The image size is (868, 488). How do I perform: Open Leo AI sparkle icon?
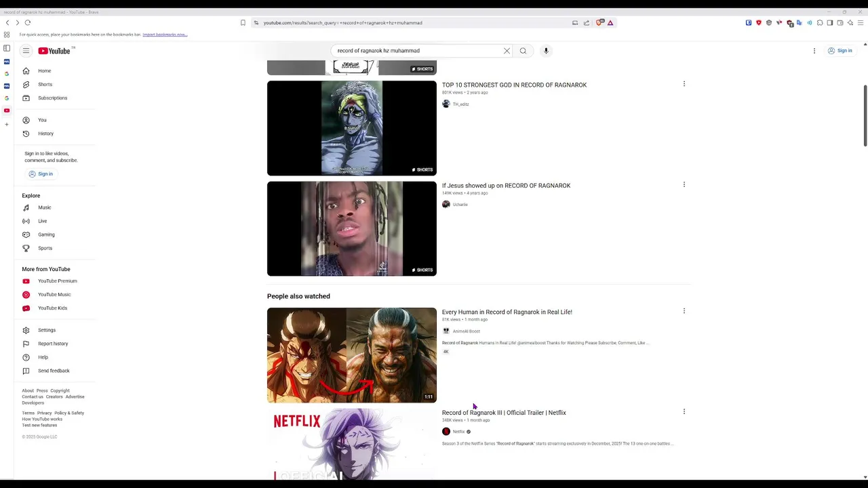click(850, 22)
